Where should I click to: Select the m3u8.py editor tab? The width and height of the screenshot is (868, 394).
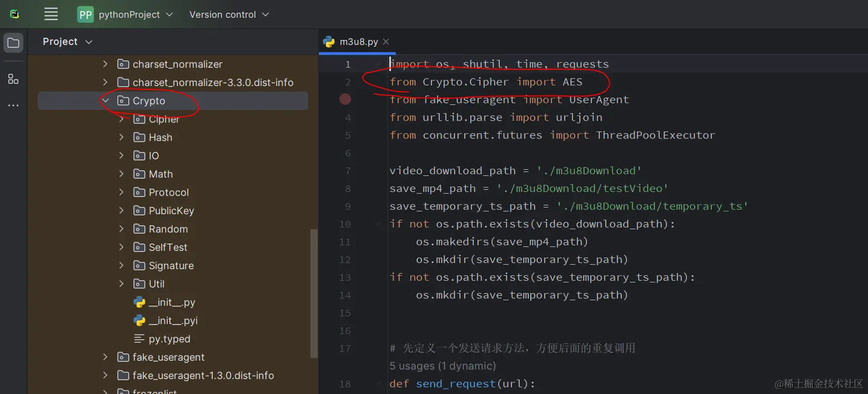click(x=357, y=42)
